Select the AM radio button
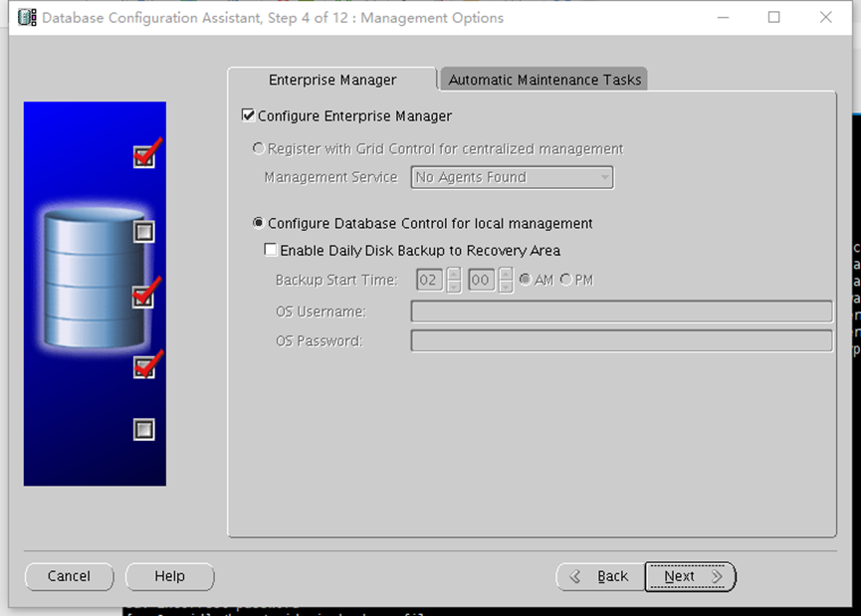Screen dimensions: 861x616 [x=525, y=280]
